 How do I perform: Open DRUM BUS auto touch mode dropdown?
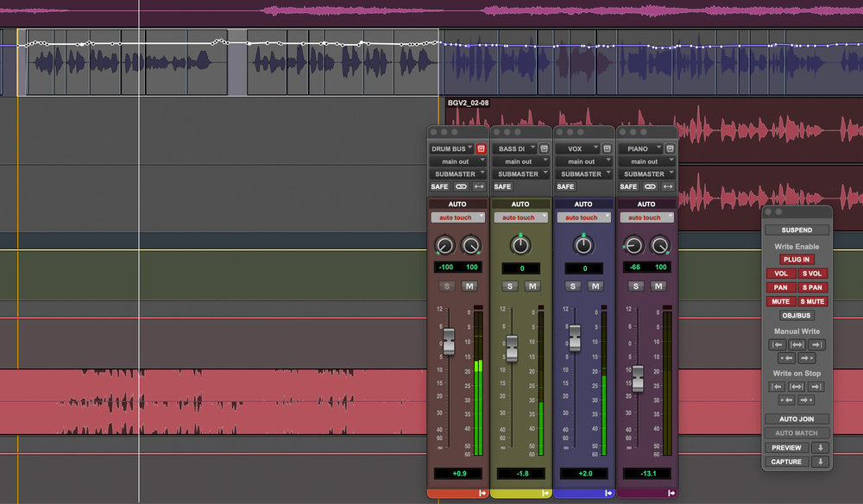(457, 217)
